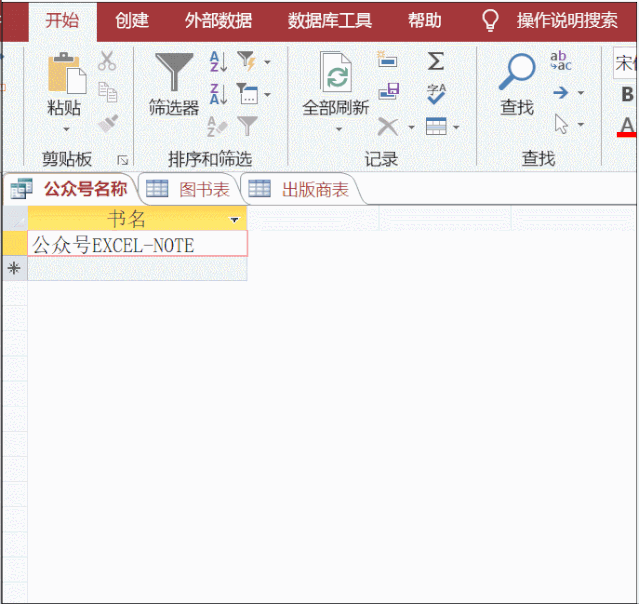Select the Format Painter brush
The image size is (639, 604).
107,124
